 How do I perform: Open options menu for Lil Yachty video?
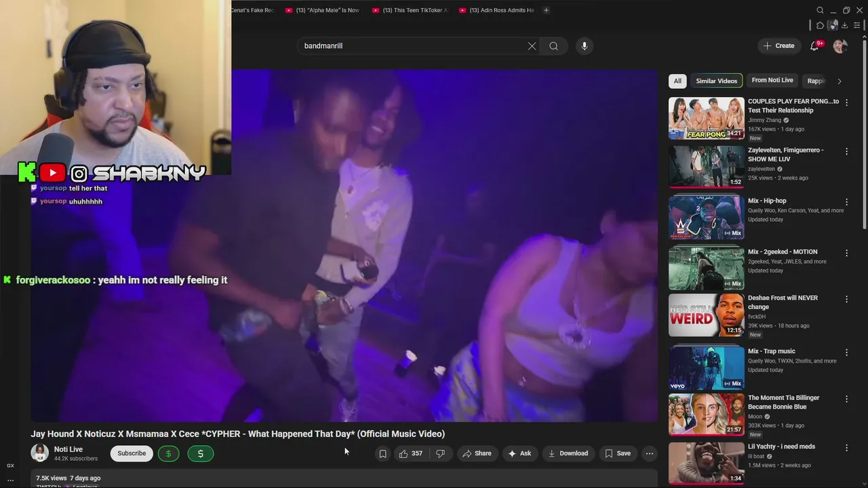coord(846,448)
